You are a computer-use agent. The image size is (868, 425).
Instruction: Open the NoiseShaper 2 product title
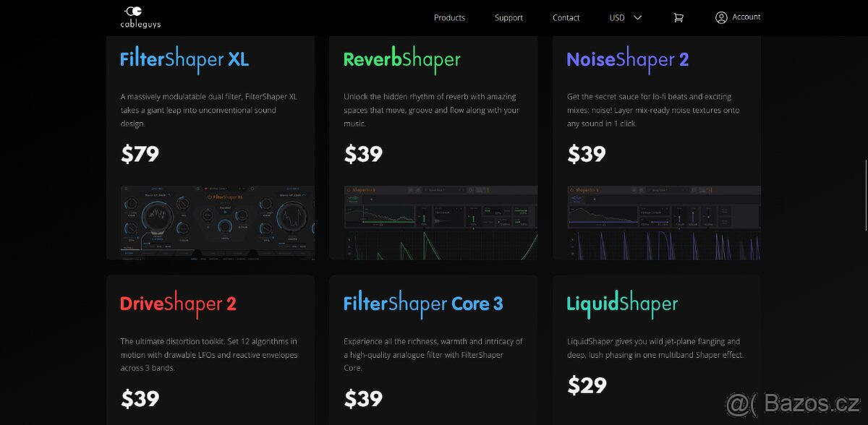point(628,59)
